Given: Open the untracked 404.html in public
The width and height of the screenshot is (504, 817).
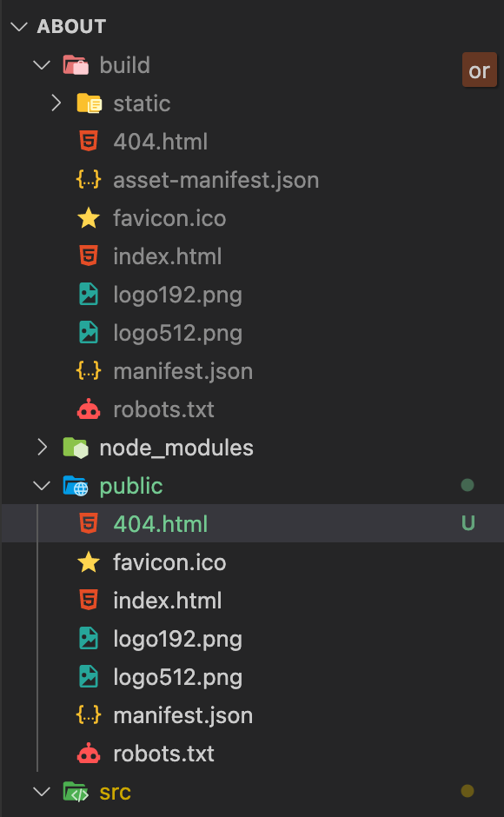Looking at the screenshot, I should pos(161,523).
